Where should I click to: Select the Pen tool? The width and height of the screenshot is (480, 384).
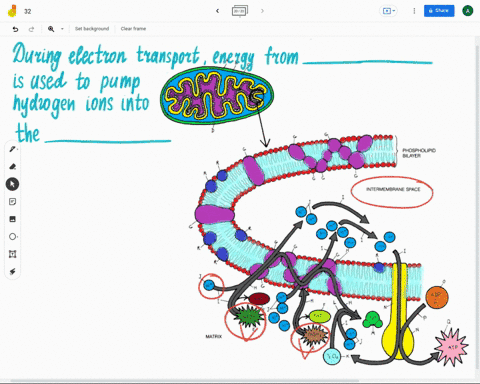click(x=12, y=149)
